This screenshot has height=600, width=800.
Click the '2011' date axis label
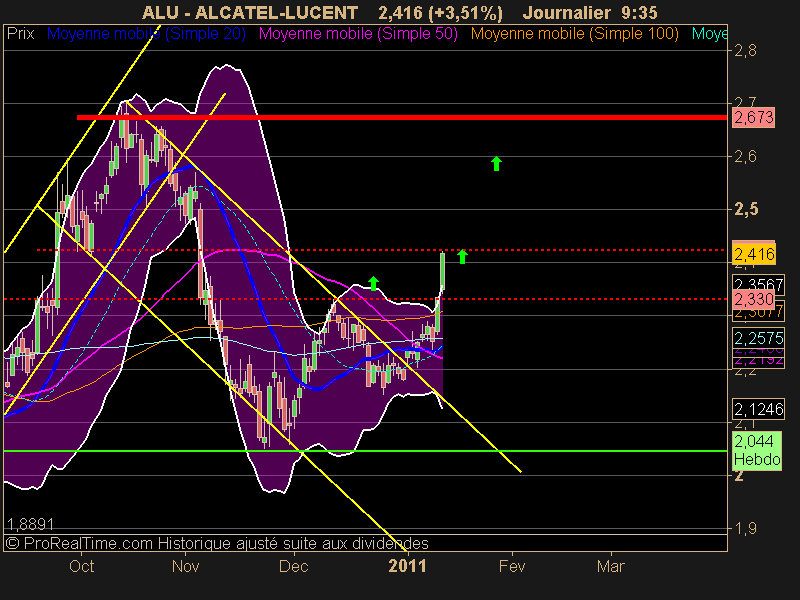coord(407,566)
